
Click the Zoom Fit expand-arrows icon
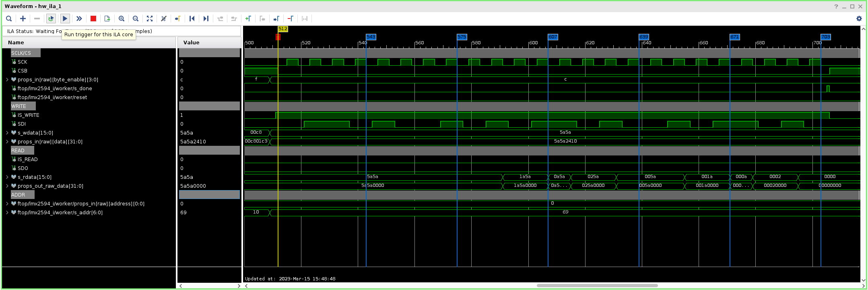tap(150, 19)
